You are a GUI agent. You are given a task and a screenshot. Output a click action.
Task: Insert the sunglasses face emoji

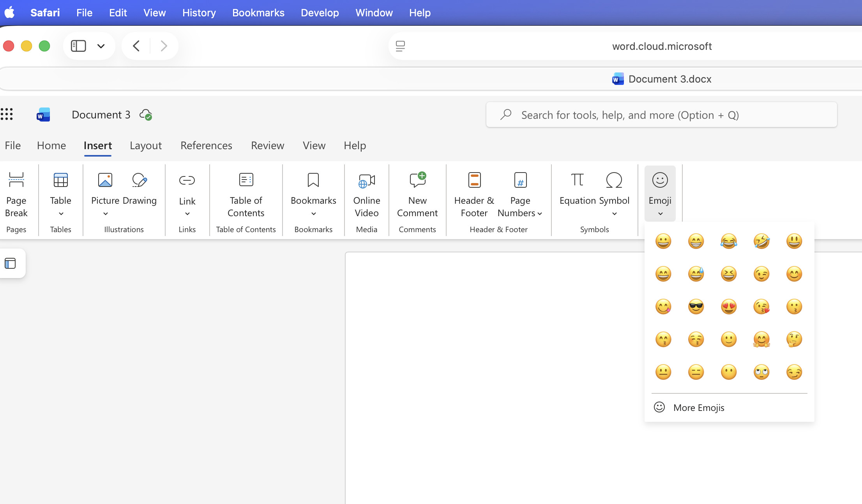pyautogui.click(x=696, y=307)
